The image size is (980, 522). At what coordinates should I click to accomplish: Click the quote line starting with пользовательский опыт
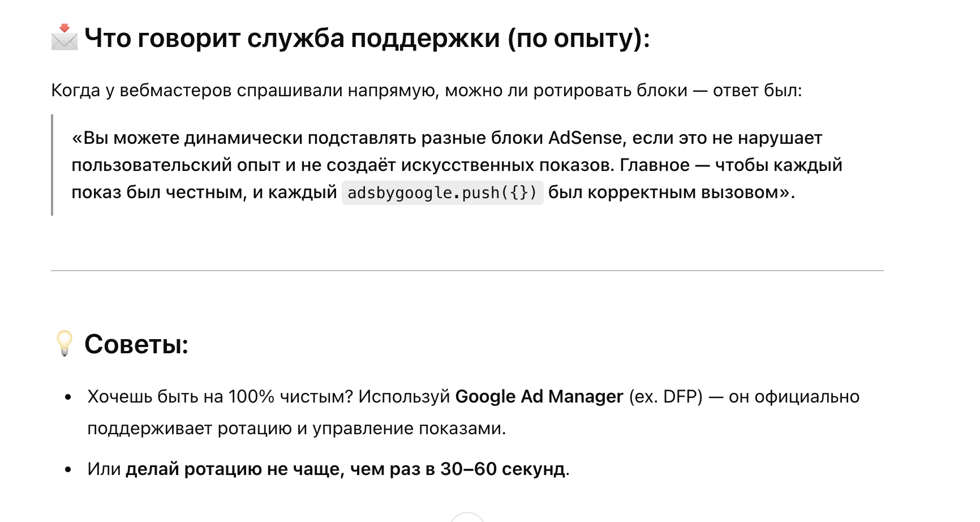[x=457, y=165]
